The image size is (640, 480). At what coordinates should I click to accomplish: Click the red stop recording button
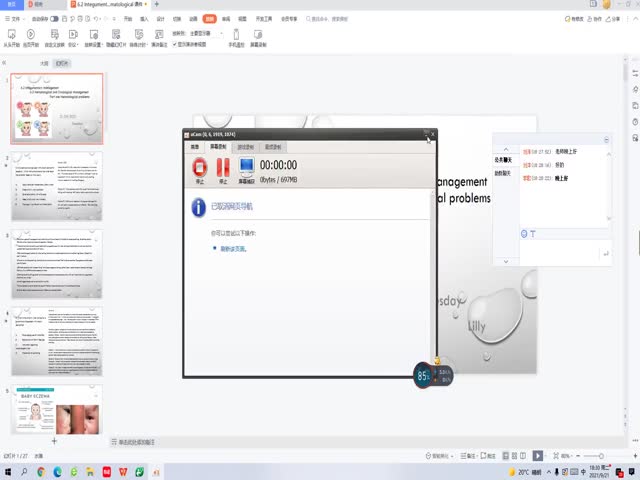pos(200,166)
